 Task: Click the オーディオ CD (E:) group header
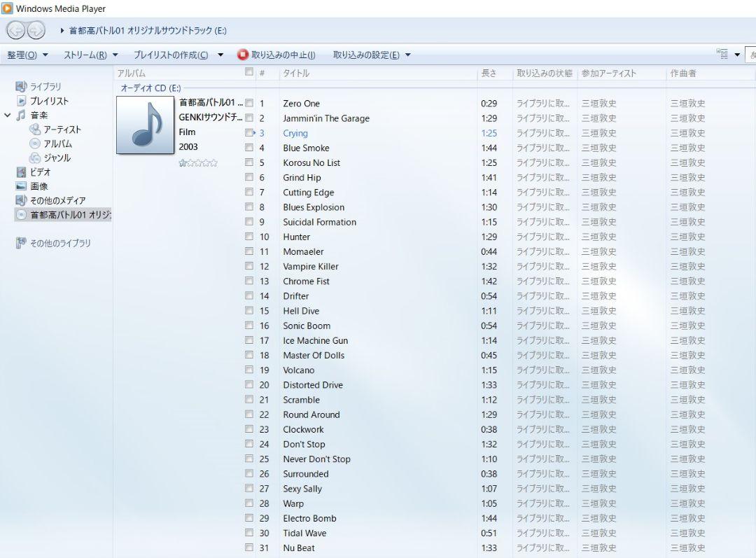[x=150, y=88]
